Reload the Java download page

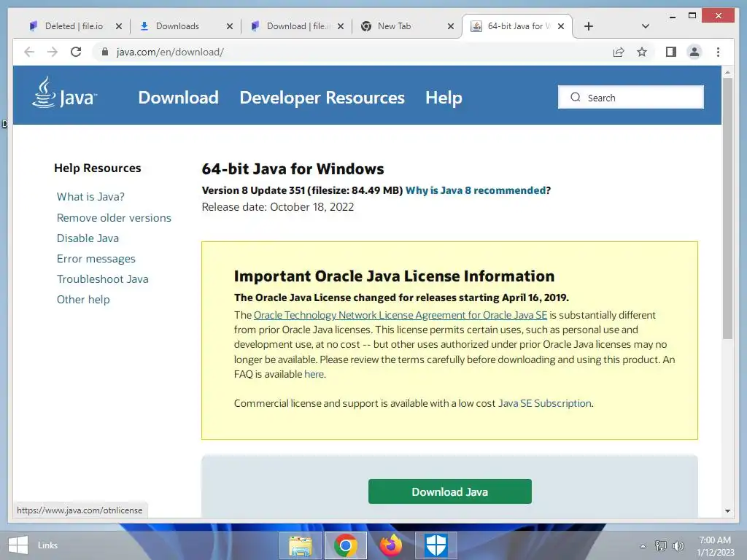pos(76,52)
